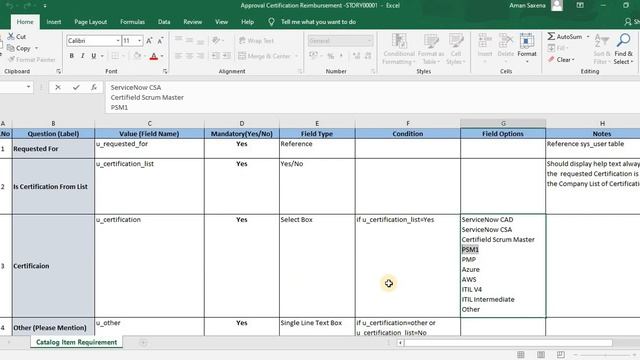
Task: Click the Select Box field type cell
Action: 317,266
